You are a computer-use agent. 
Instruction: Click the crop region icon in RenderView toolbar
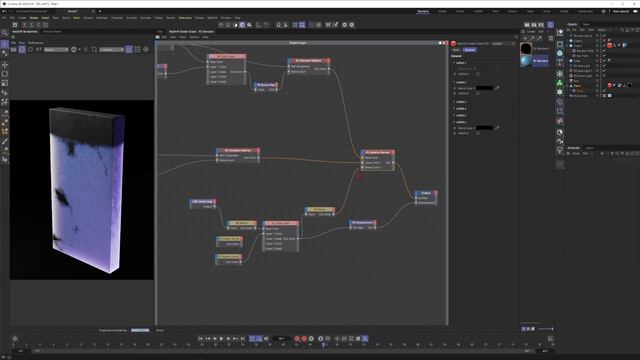click(94, 49)
